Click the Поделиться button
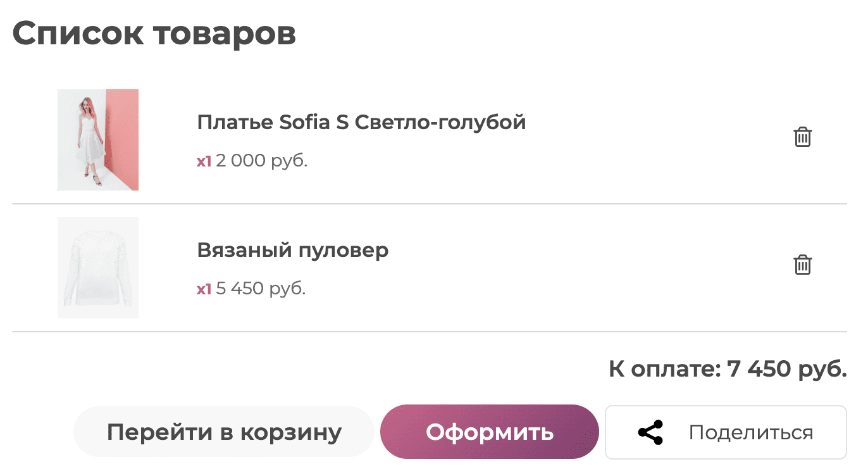 click(725, 432)
